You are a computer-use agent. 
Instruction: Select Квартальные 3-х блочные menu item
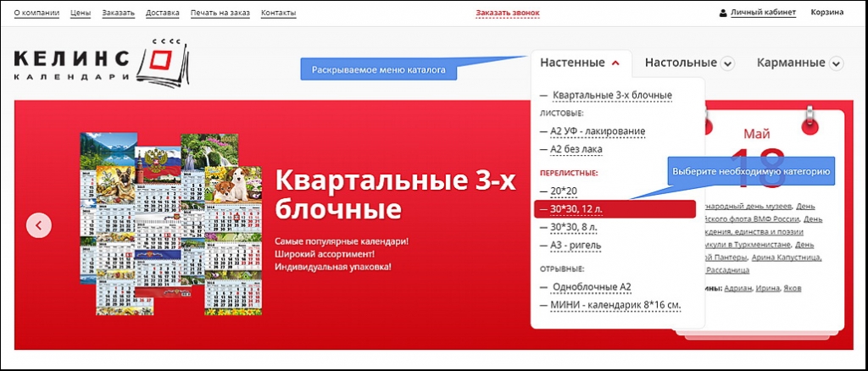coord(612,95)
